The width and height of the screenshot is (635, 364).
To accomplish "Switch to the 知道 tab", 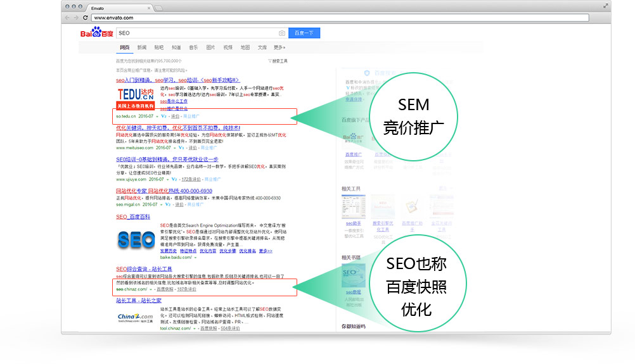I will pyautogui.click(x=176, y=47).
